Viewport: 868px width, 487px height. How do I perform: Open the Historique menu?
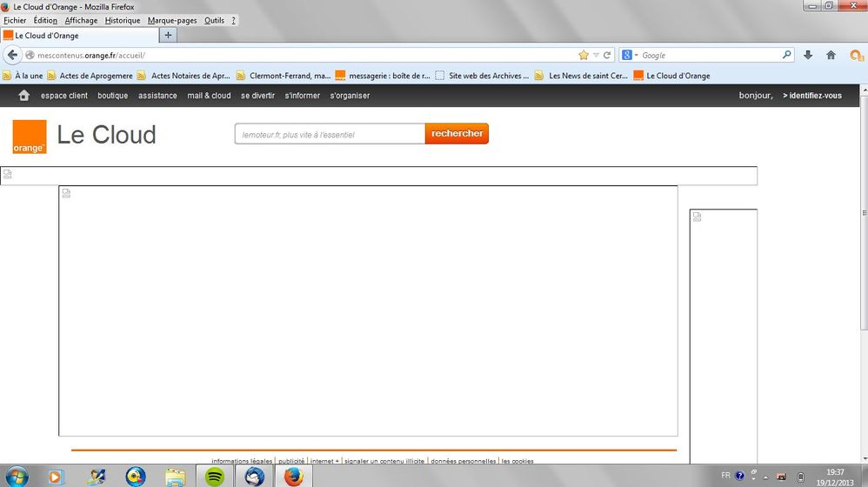pos(123,20)
